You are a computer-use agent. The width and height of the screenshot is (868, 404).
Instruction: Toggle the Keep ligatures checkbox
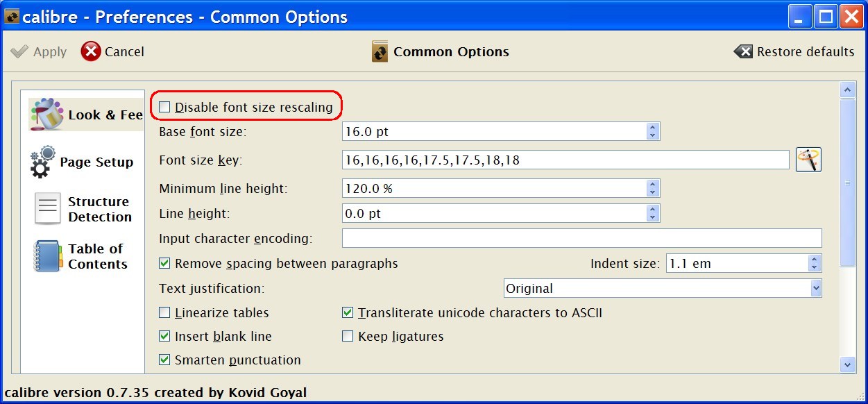[x=348, y=336]
